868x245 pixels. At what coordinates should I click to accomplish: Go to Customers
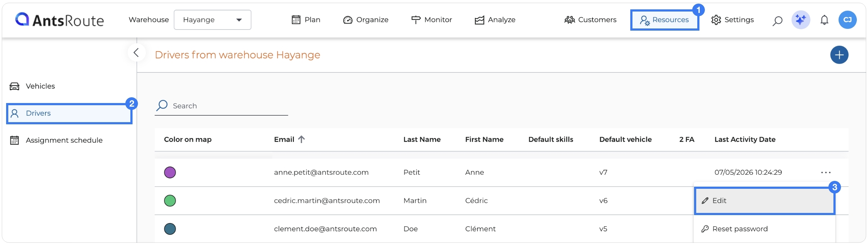pyautogui.click(x=590, y=20)
